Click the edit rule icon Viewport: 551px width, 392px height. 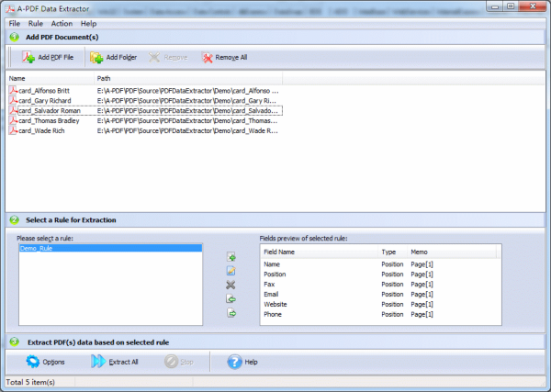point(231,271)
